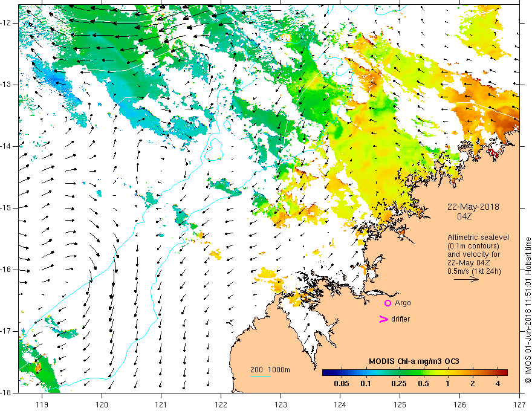Click the magenta Argo circle legend symbol

[388, 303]
